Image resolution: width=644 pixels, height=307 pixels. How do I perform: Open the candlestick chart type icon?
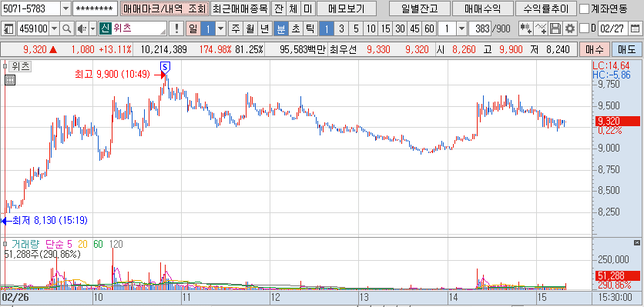pos(525,28)
